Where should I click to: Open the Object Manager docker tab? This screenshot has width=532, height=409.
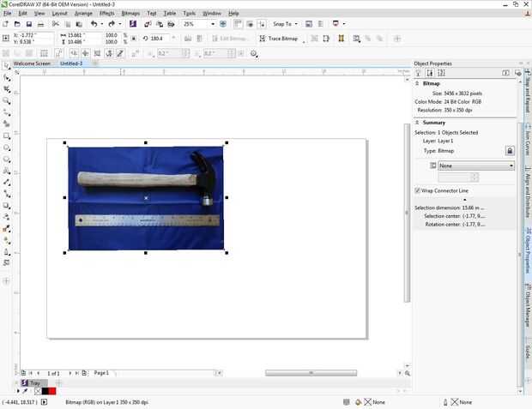(x=528, y=305)
